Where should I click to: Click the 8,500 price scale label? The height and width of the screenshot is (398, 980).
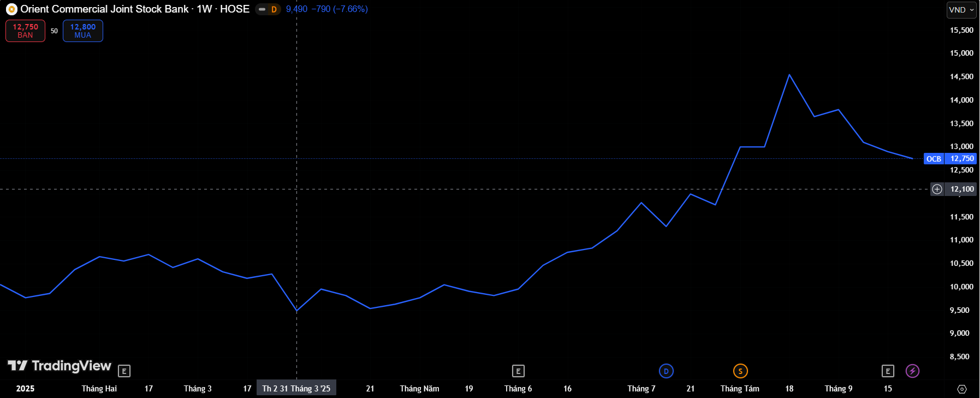[960, 357]
